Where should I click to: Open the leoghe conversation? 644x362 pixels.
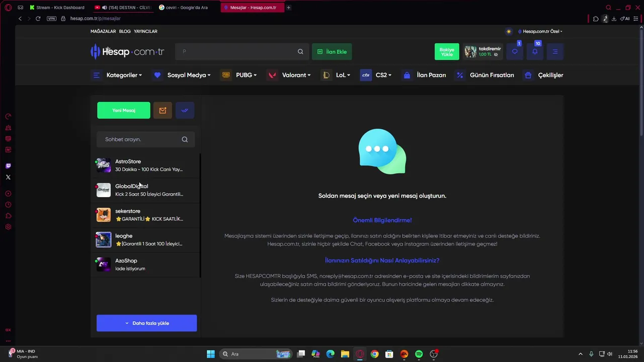tap(146, 240)
